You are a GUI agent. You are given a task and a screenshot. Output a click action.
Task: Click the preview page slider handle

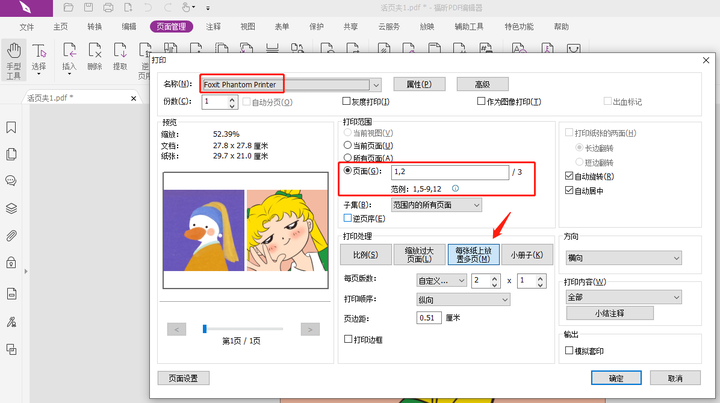[x=205, y=329]
